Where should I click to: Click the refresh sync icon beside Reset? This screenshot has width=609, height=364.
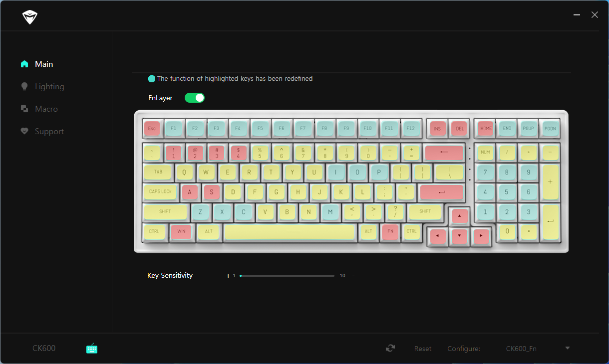tap(390, 349)
